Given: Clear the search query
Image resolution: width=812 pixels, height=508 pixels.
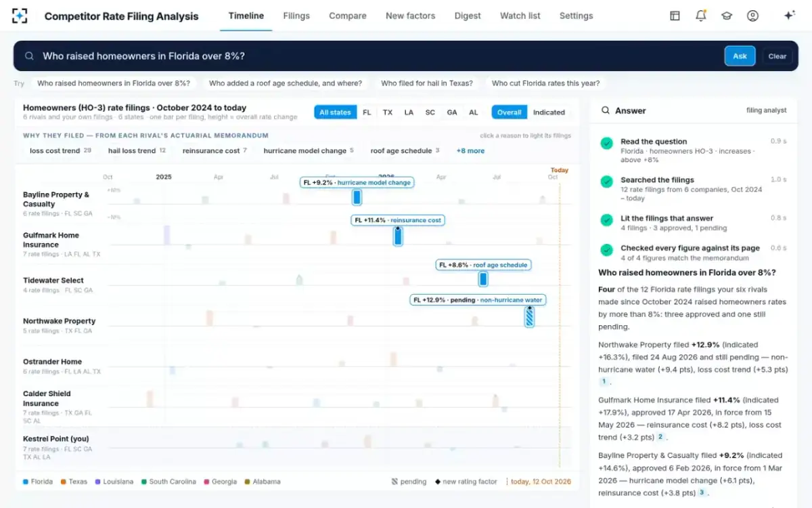Looking at the screenshot, I should [x=777, y=56].
